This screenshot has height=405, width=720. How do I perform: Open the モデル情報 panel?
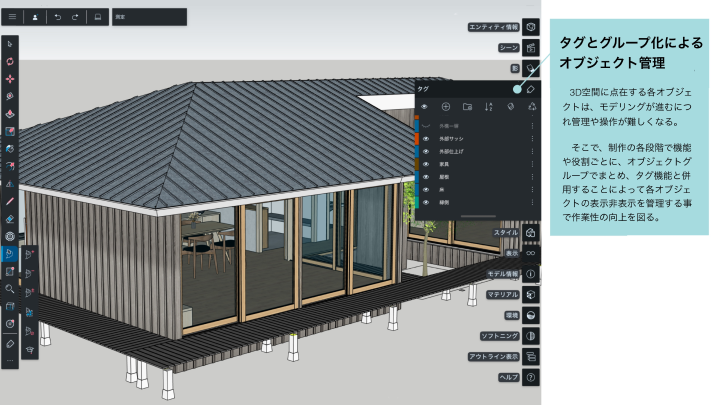click(531, 274)
